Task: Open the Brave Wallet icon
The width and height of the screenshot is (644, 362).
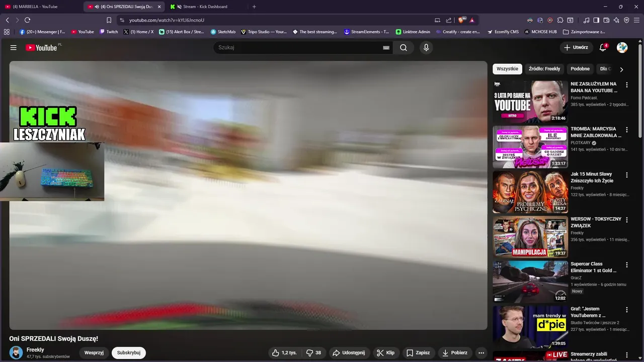Action: [x=606, y=20]
